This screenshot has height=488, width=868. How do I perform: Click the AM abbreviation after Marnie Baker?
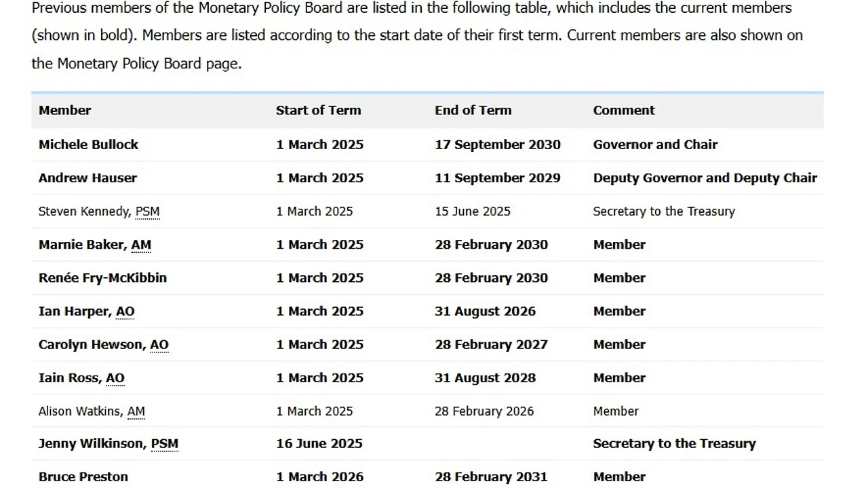141,245
